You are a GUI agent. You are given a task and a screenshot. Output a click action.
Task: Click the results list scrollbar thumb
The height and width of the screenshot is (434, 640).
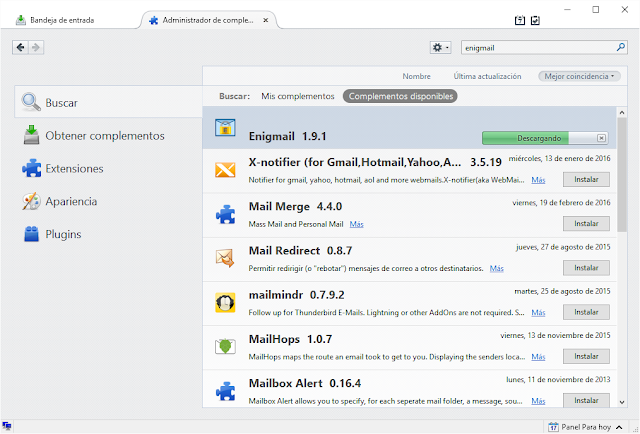[622, 175]
